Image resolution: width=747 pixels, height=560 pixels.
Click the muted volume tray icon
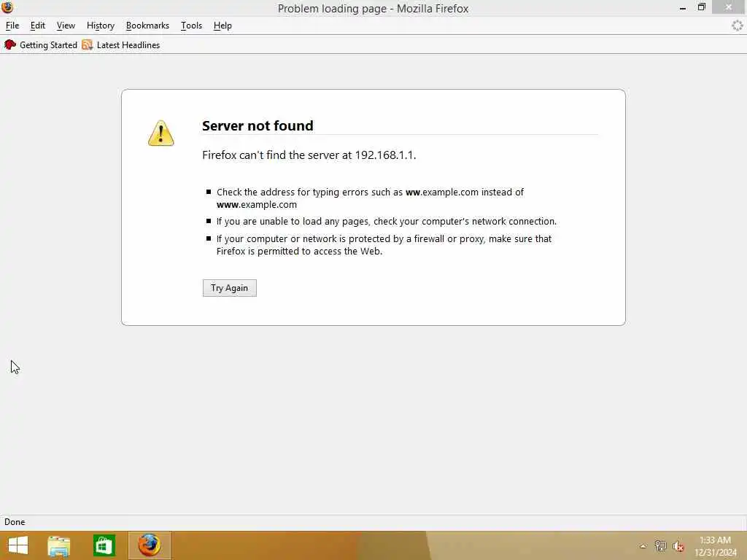tap(678, 546)
